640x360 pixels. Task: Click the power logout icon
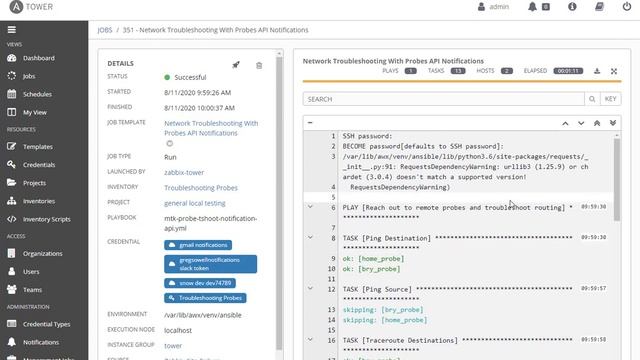coord(627,7)
